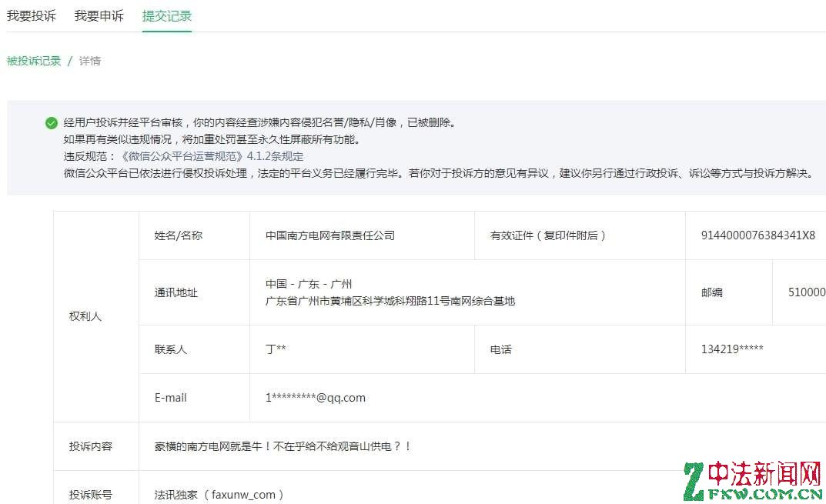Go back to 被投诉记录 breadcrumb
The image size is (826, 504).
(x=34, y=61)
